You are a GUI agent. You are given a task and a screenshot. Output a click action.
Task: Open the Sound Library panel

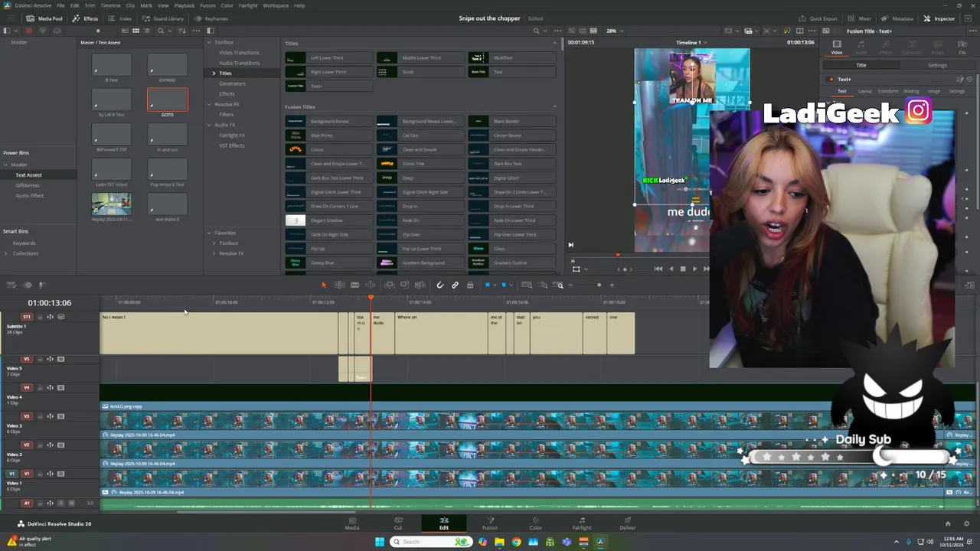coord(163,18)
